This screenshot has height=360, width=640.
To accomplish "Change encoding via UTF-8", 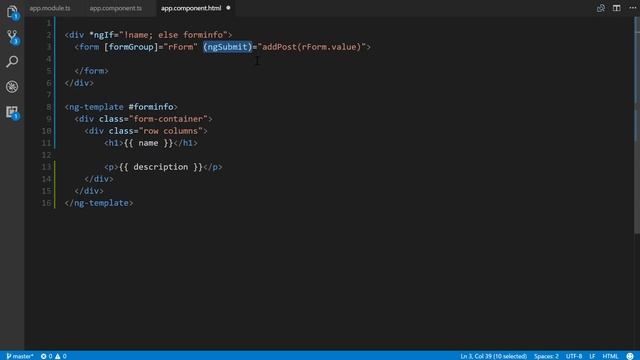I will pos(573,356).
